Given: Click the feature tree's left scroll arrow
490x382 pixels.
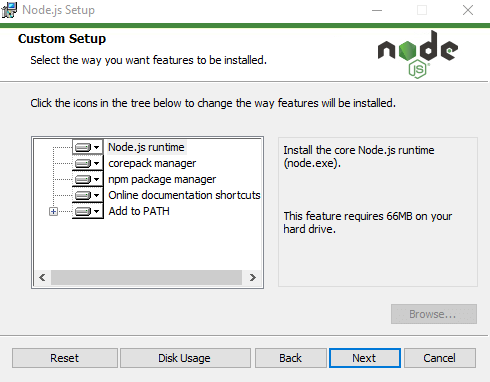Looking at the screenshot, I should (42, 277).
